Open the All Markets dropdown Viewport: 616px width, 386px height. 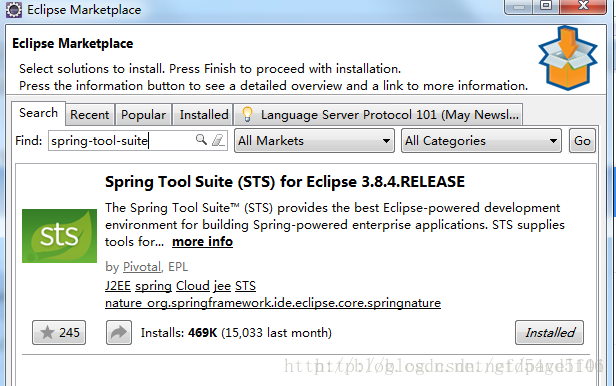314,141
